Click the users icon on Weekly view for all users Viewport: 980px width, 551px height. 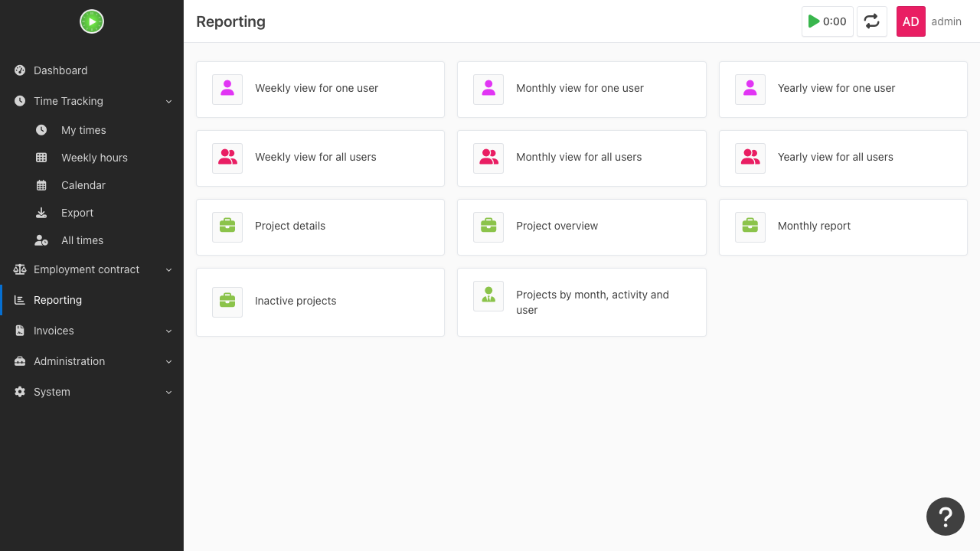227,158
